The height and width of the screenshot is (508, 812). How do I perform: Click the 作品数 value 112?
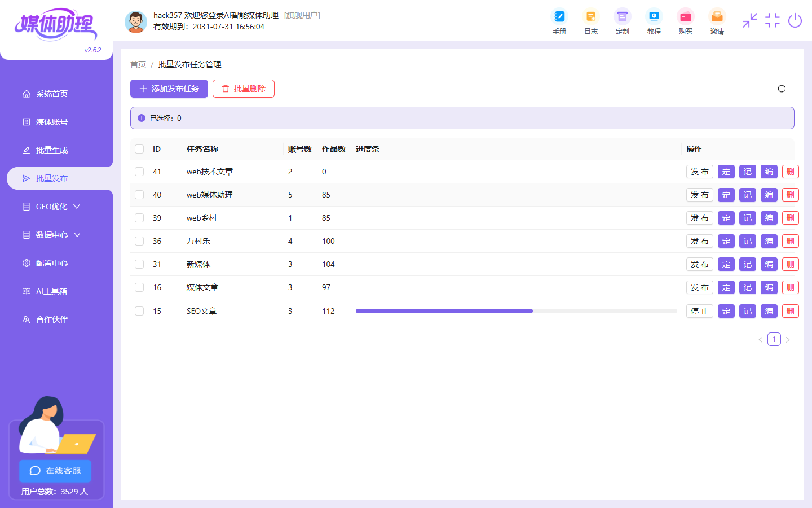[328, 311]
